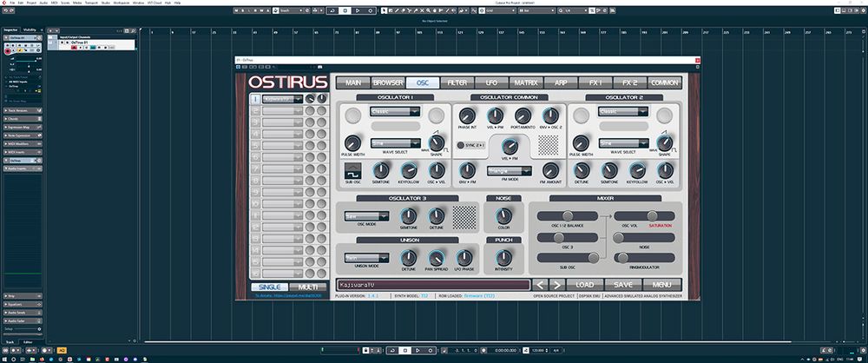Click the OSC 1/2 Balance slider
This screenshot has width=868, height=363.
click(568, 216)
